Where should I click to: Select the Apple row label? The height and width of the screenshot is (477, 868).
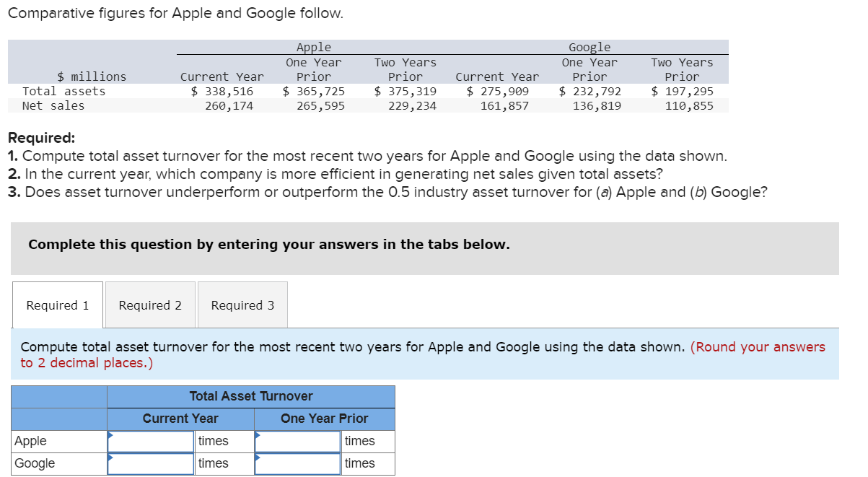point(30,441)
